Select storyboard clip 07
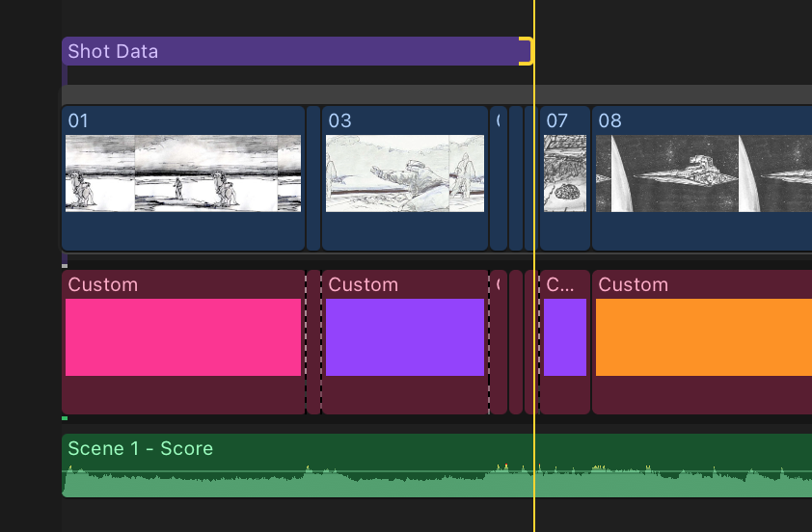The height and width of the screenshot is (532, 812). [x=565, y=178]
